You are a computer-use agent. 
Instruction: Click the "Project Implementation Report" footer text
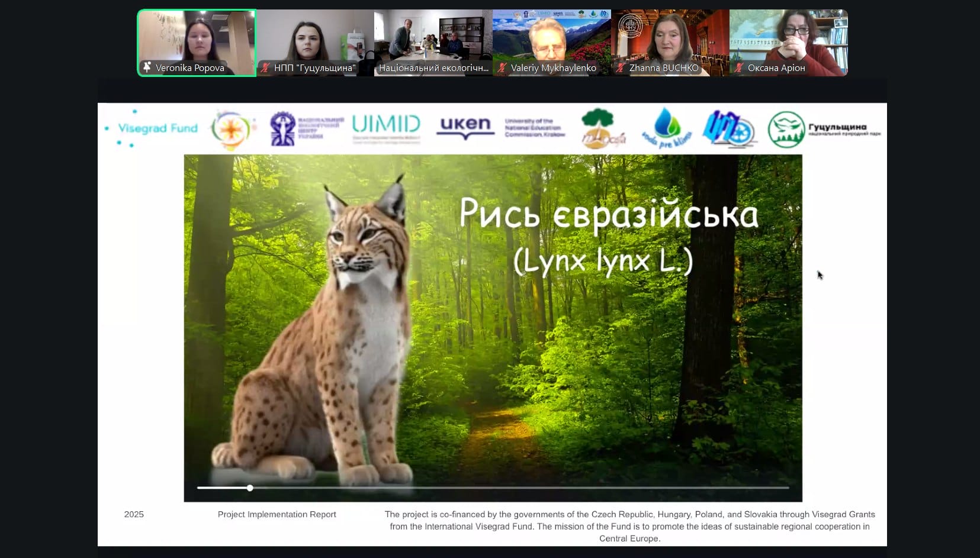click(277, 514)
